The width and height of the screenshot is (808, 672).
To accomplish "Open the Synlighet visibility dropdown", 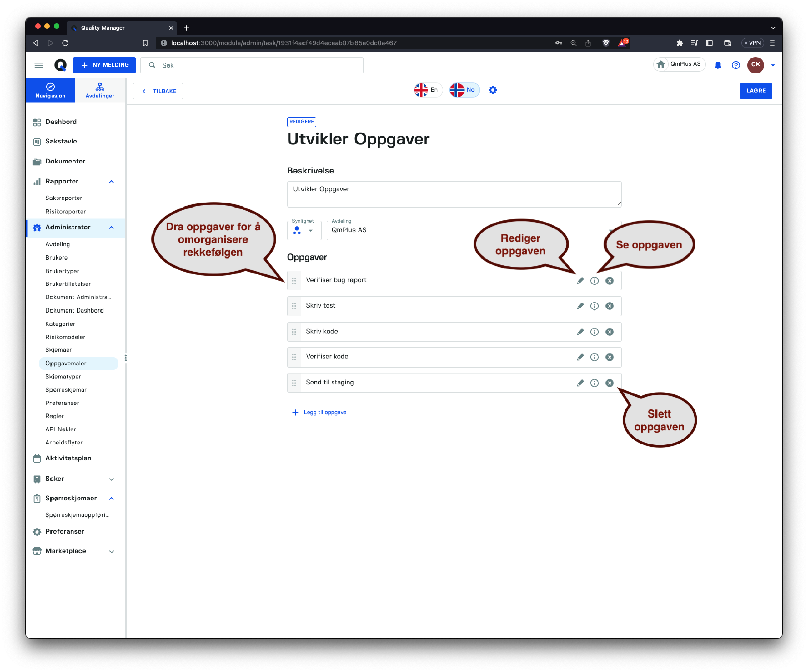I will [304, 231].
